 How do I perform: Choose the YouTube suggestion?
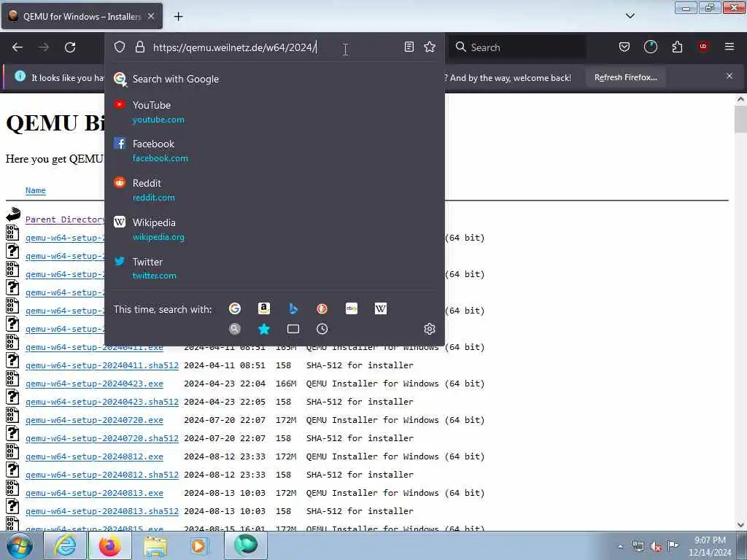[274, 112]
